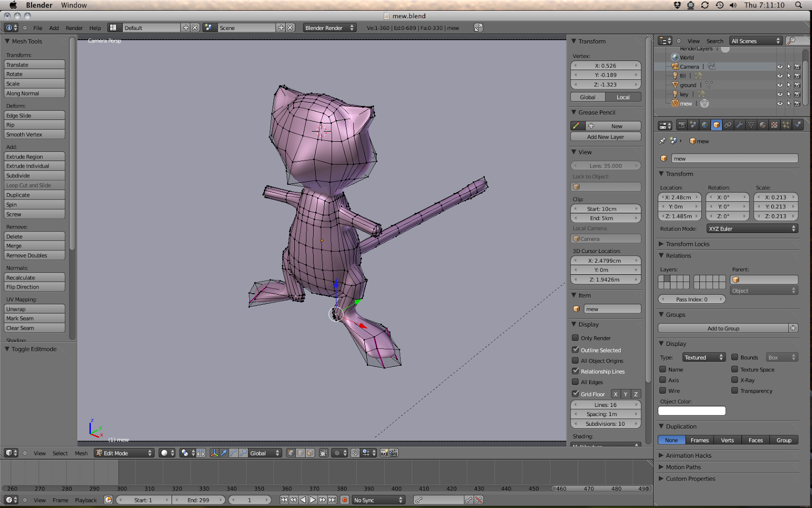Open the Texture properties tab (checker icon)
The width and height of the screenshot is (812, 508).
pos(775,125)
